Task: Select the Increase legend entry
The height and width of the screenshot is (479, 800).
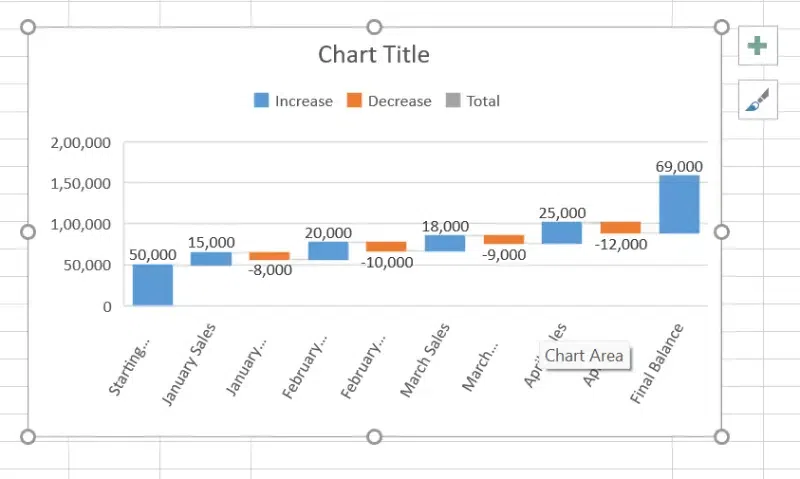Action: [x=293, y=100]
